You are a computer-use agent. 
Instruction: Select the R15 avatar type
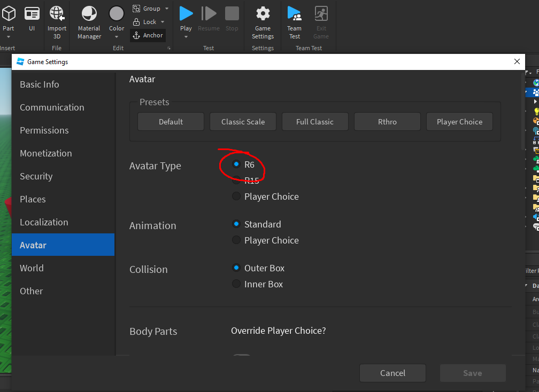236,181
